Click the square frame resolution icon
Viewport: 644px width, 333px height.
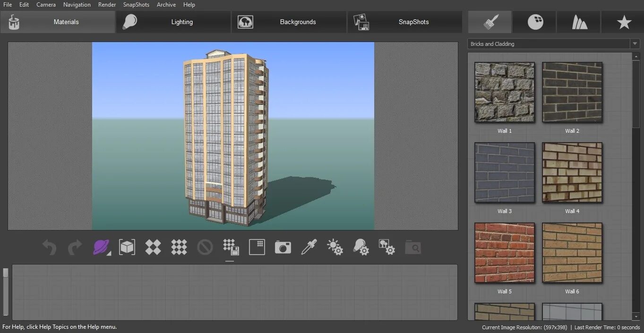pos(257,247)
